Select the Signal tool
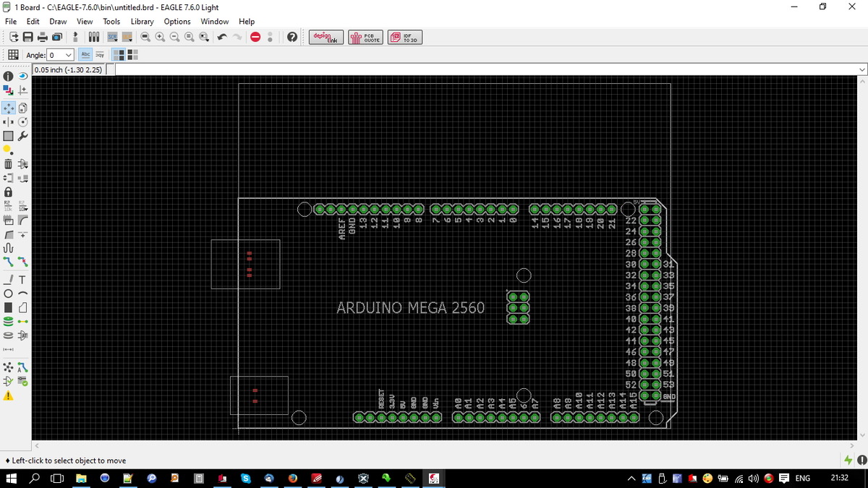 coord(22,321)
